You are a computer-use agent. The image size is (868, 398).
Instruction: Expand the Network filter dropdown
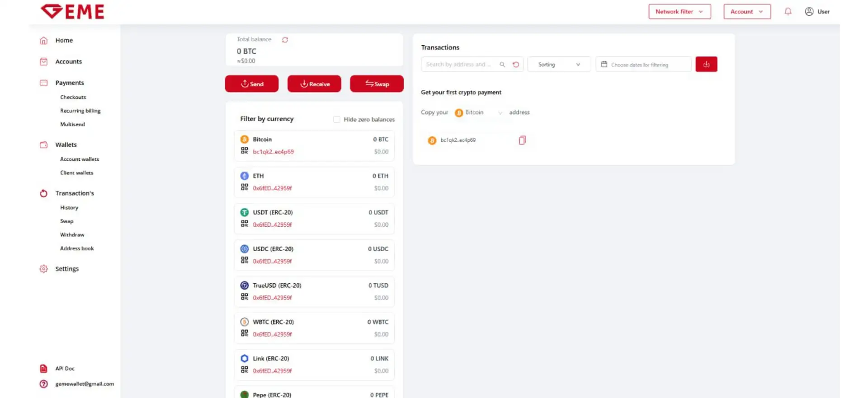click(679, 12)
